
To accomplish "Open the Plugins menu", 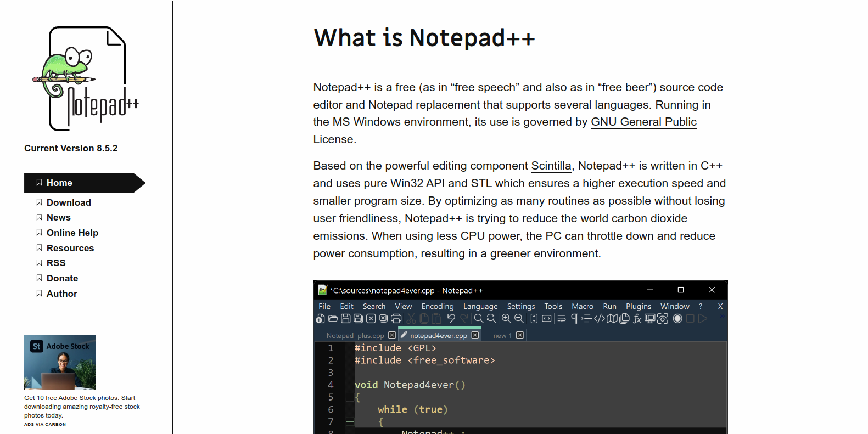I will pyautogui.click(x=639, y=306).
